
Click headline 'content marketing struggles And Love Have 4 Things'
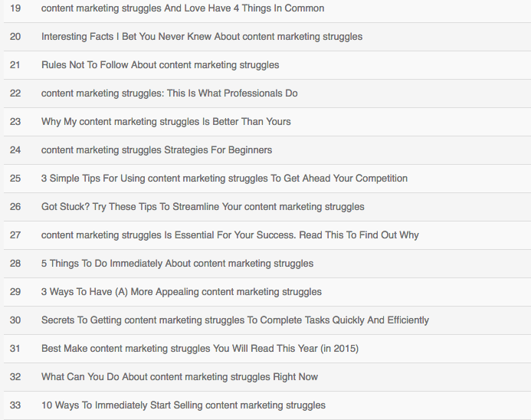(x=182, y=8)
